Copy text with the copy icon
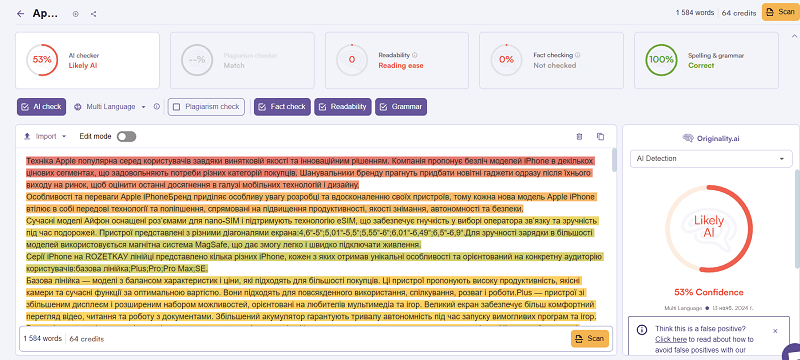The image size is (800, 360). pos(601,137)
